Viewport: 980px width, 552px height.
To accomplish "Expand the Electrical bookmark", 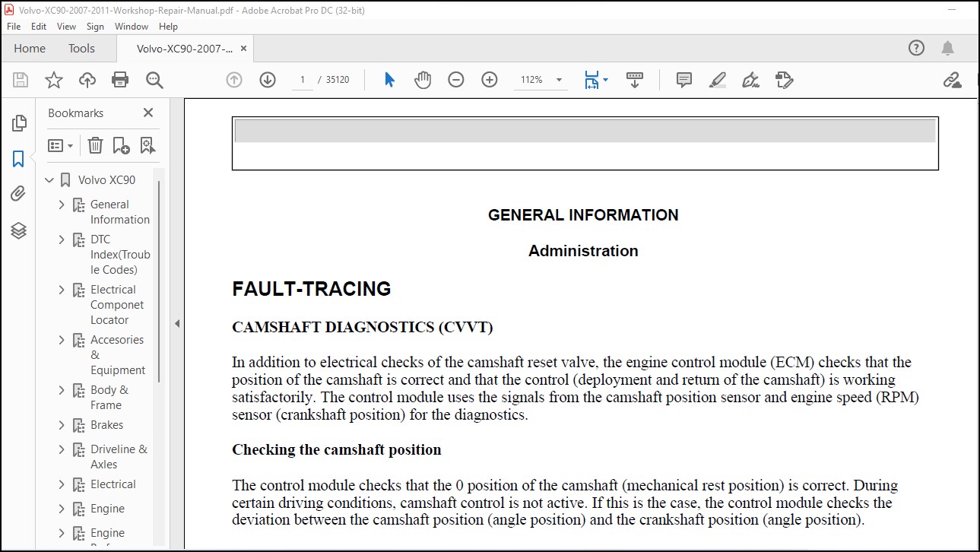I will [62, 484].
